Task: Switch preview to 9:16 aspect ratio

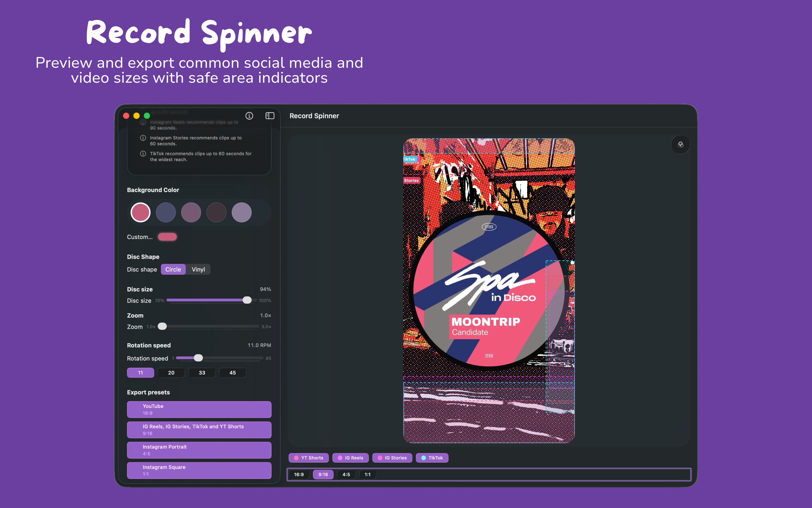Action: tap(323, 474)
